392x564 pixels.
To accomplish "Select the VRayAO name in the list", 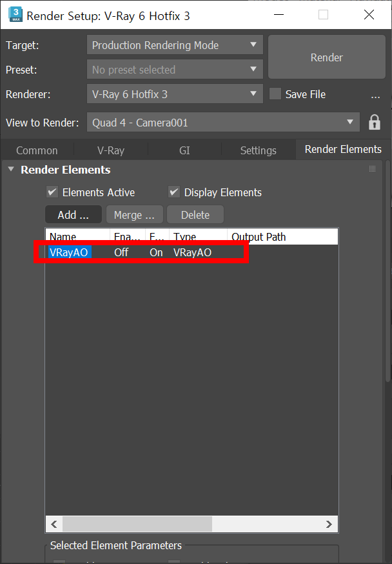I will point(68,252).
